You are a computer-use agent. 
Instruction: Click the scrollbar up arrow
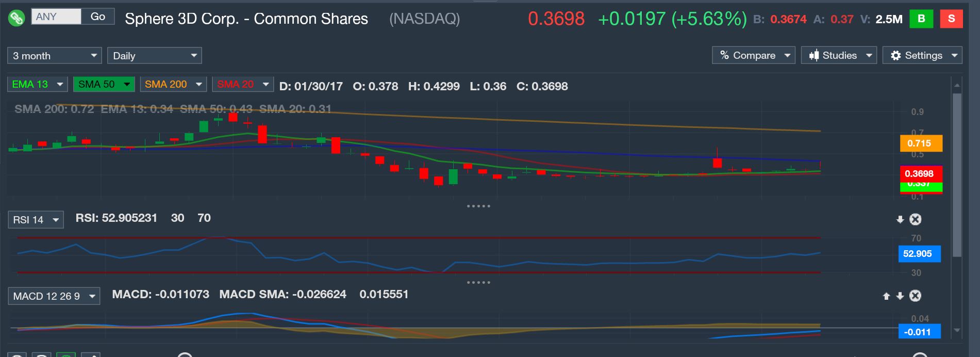(957, 85)
